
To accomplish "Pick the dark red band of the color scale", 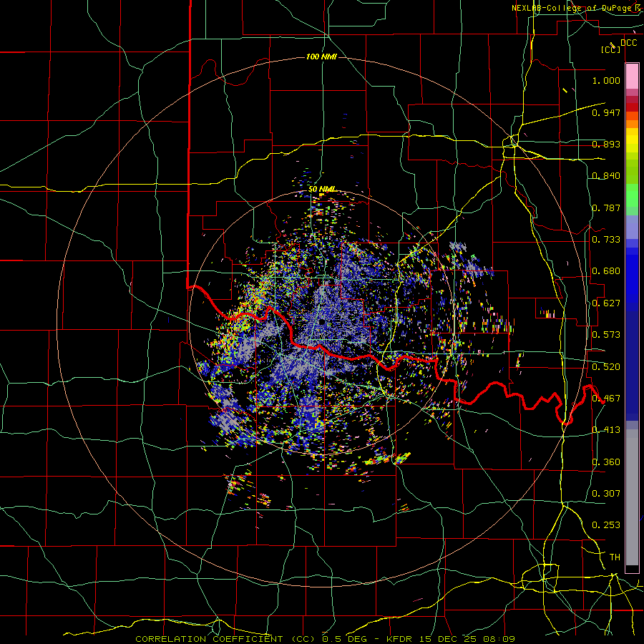I will click(x=632, y=107).
